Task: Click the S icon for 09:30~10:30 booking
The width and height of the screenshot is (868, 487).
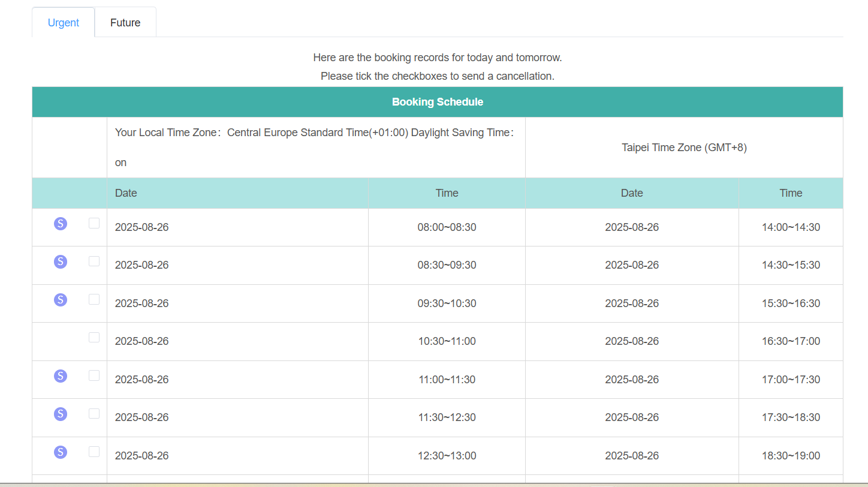Action: coord(61,300)
